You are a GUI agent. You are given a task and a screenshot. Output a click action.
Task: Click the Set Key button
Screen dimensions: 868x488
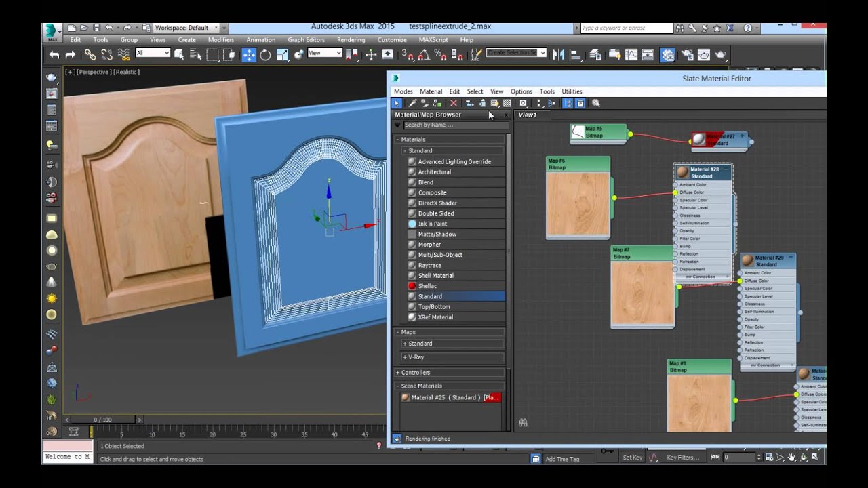pyautogui.click(x=632, y=457)
